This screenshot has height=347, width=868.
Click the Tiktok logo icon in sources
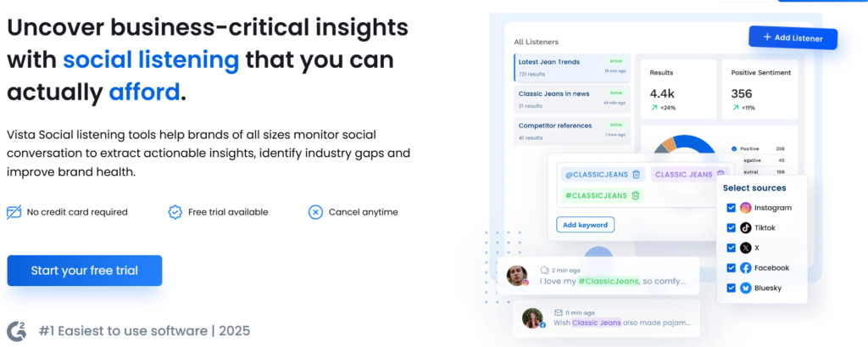click(x=746, y=228)
